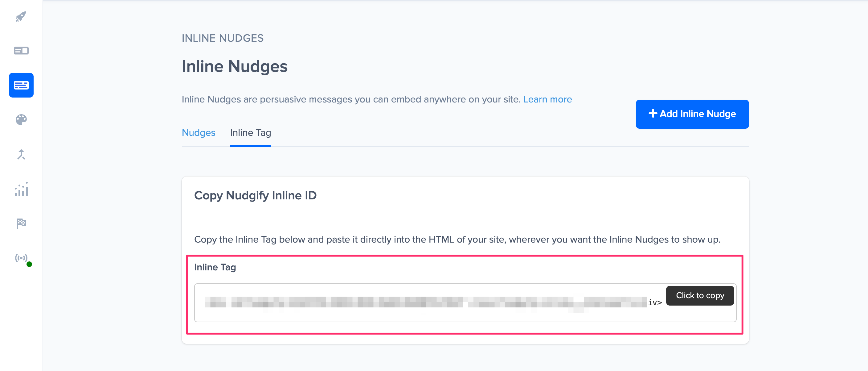Screen dimensions: 868x371
Task: Open the paint palette design icon
Action: pyautogui.click(x=21, y=120)
